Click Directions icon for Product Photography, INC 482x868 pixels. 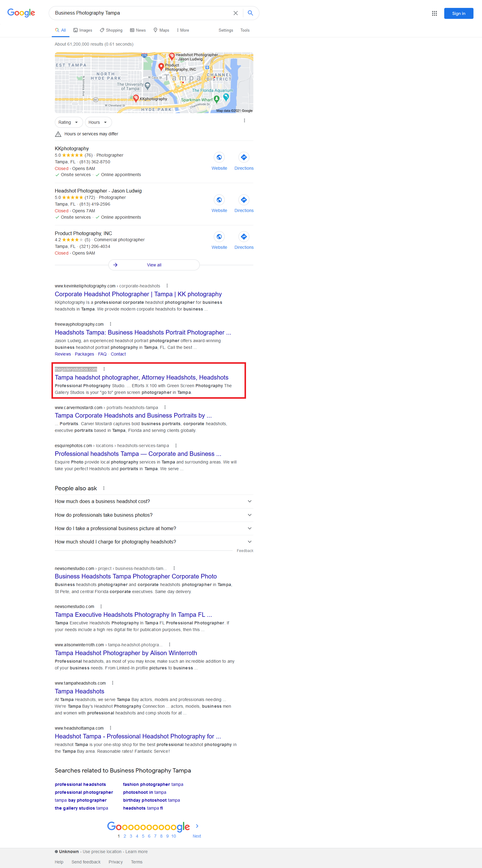click(x=244, y=237)
